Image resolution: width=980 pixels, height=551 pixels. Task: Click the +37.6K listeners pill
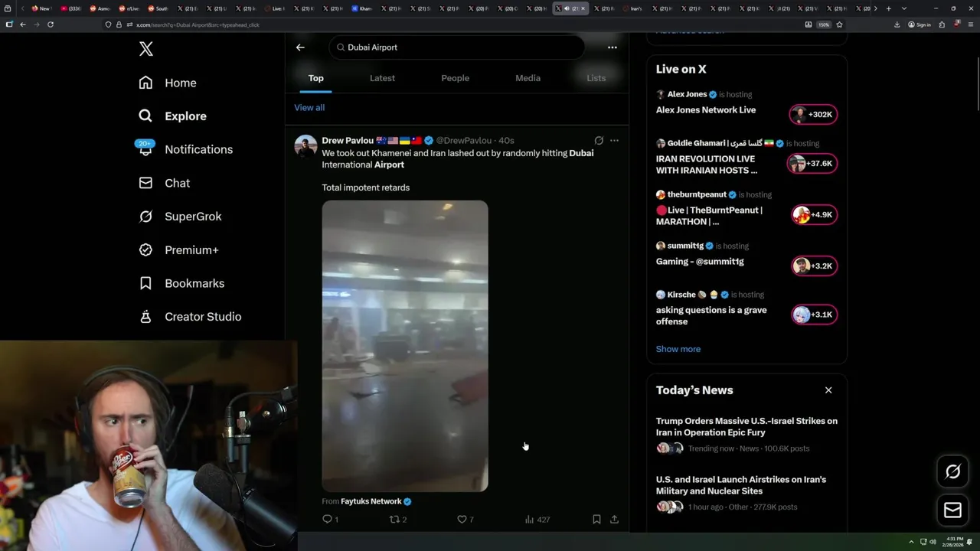pos(812,164)
